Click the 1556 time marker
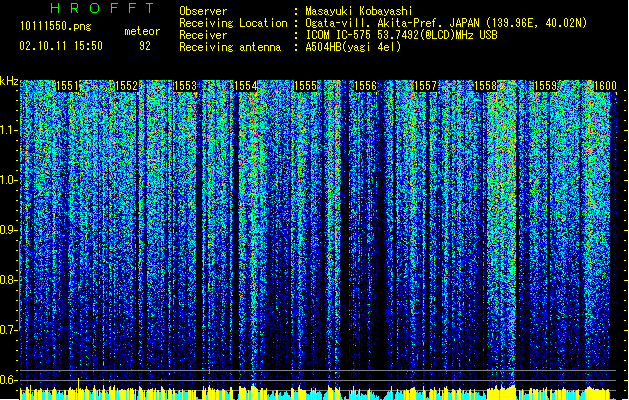629x400 pixels. (365, 86)
